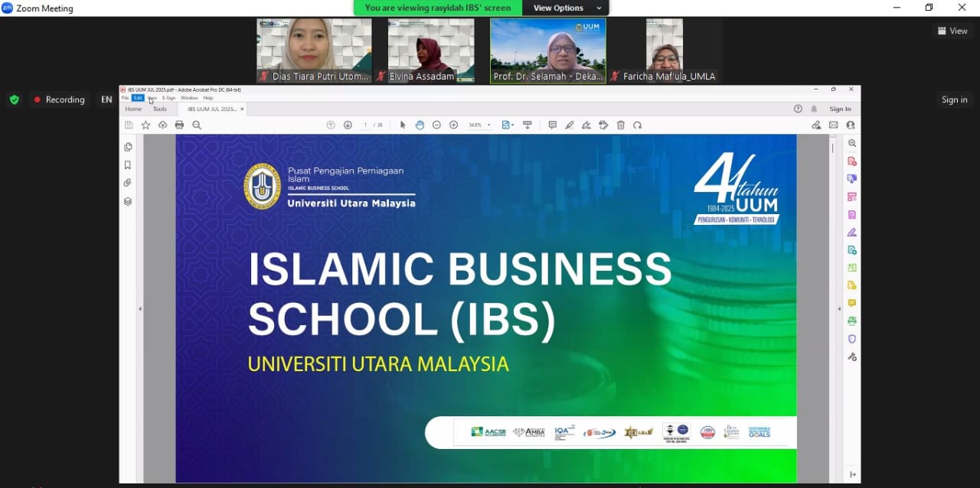Open the Bookmarks panel in left sidebar

[128, 165]
